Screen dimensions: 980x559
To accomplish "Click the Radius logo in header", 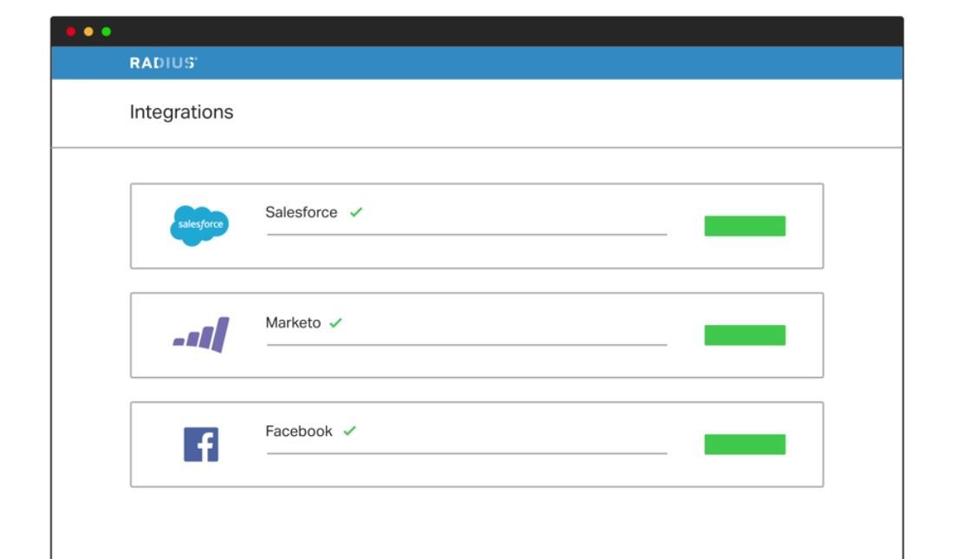I will coord(163,63).
